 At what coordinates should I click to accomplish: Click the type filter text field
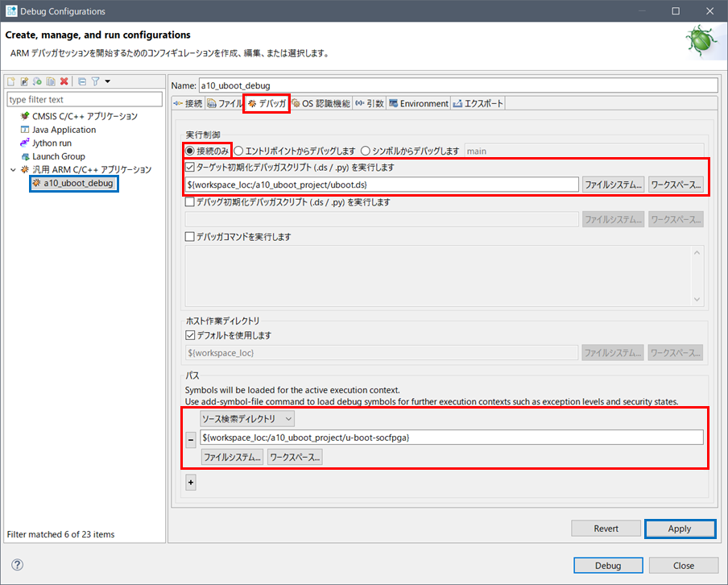tap(84, 100)
